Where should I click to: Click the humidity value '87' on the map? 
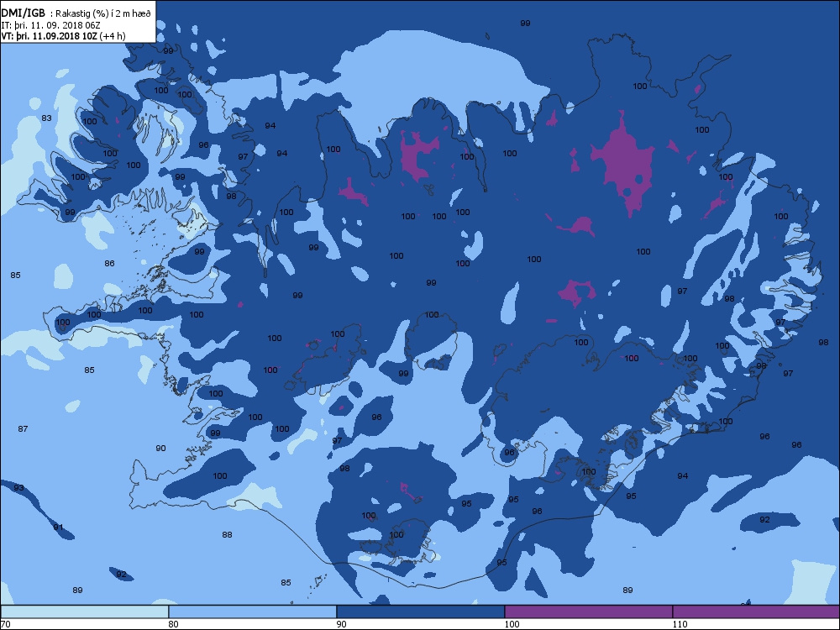coord(23,428)
